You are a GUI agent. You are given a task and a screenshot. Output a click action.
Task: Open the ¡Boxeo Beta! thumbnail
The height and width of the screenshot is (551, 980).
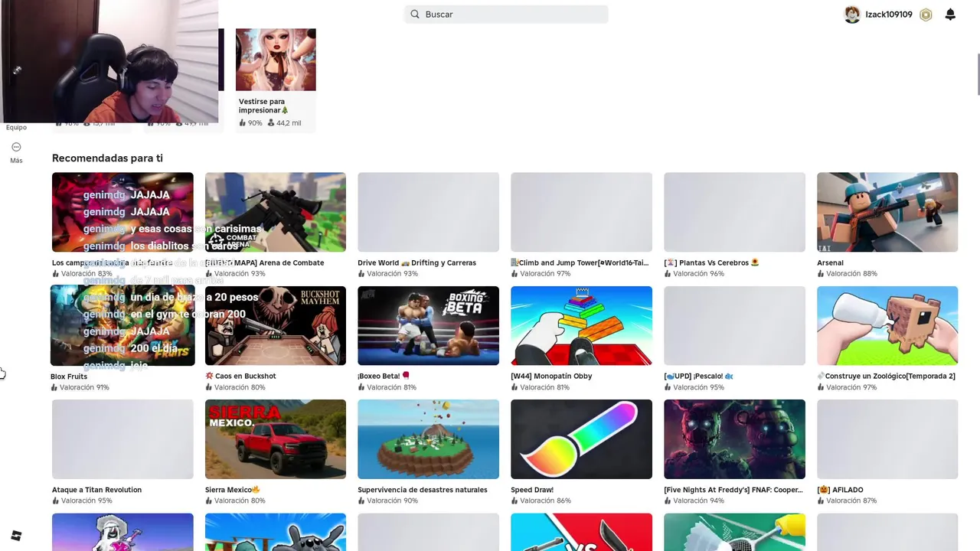428,325
